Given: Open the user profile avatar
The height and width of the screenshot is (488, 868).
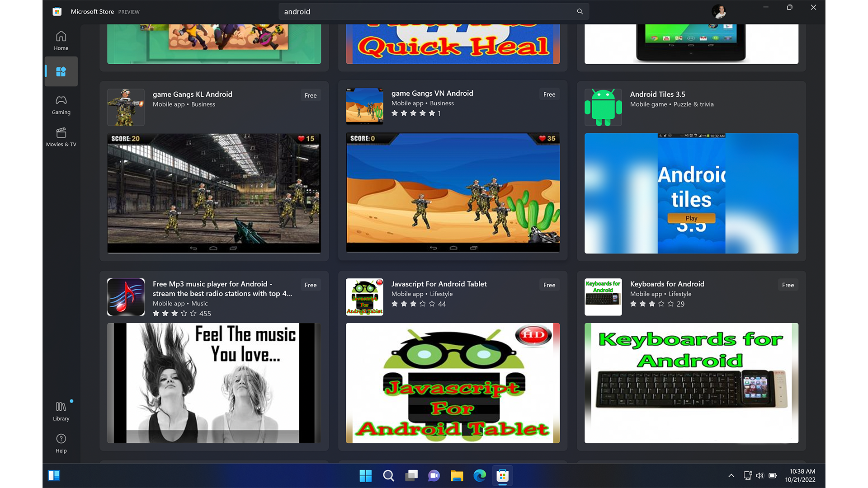Looking at the screenshot, I should click(719, 11).
